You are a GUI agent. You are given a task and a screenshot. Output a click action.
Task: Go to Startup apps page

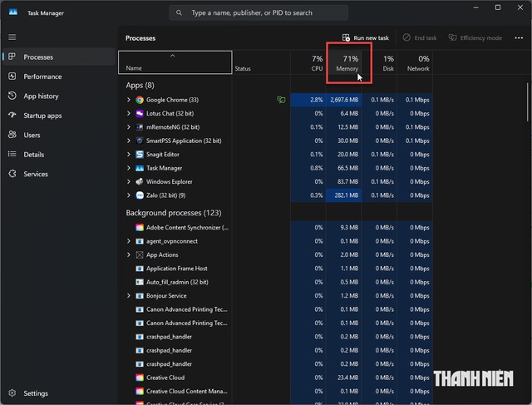click(x=59, y=116)
